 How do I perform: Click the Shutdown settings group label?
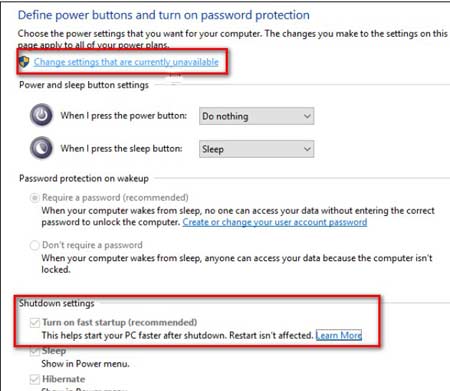pos(57,303)
